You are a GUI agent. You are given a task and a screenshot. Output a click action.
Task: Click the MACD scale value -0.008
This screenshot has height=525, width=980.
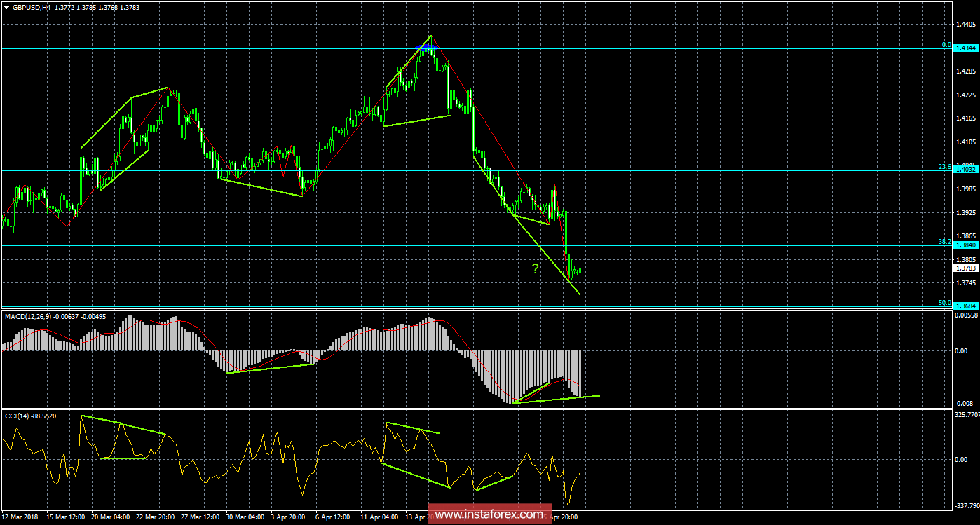[x=963, y=403]
